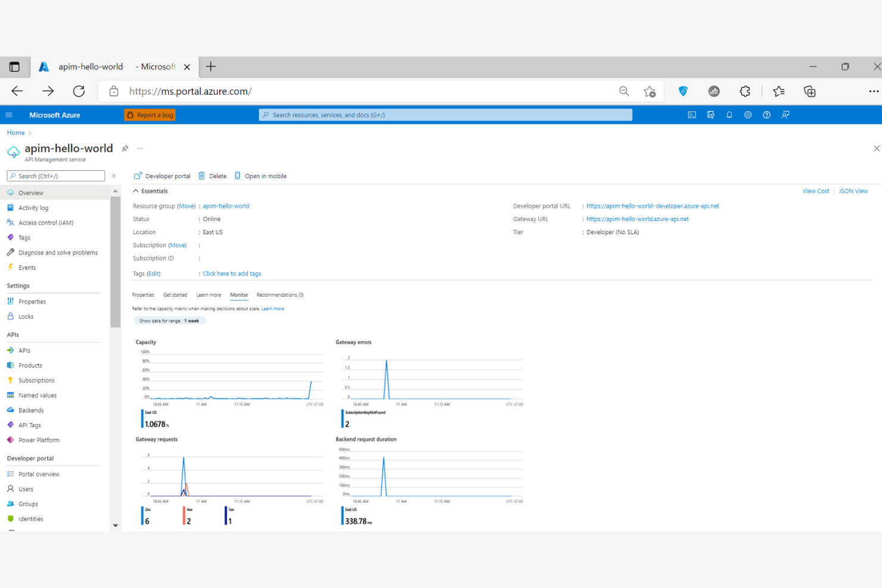
Task: Open the Gateway URL link
Action: [637, 219]
